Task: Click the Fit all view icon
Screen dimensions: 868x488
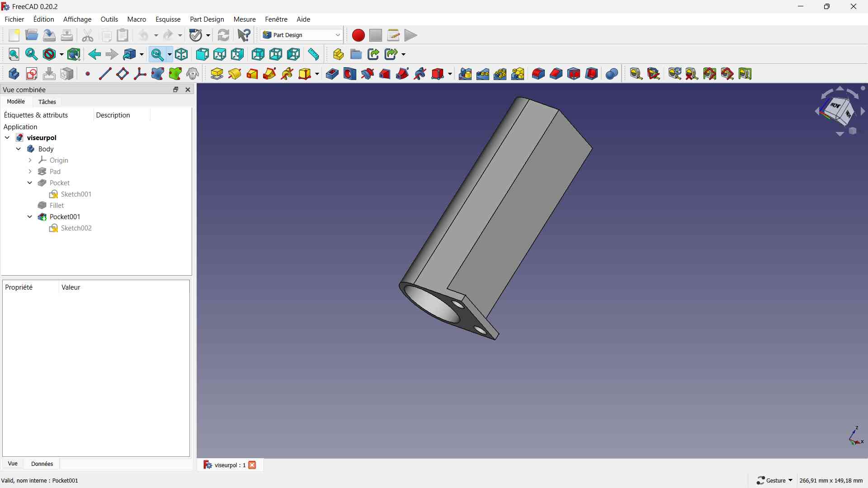Action: [x=14, y=54]
